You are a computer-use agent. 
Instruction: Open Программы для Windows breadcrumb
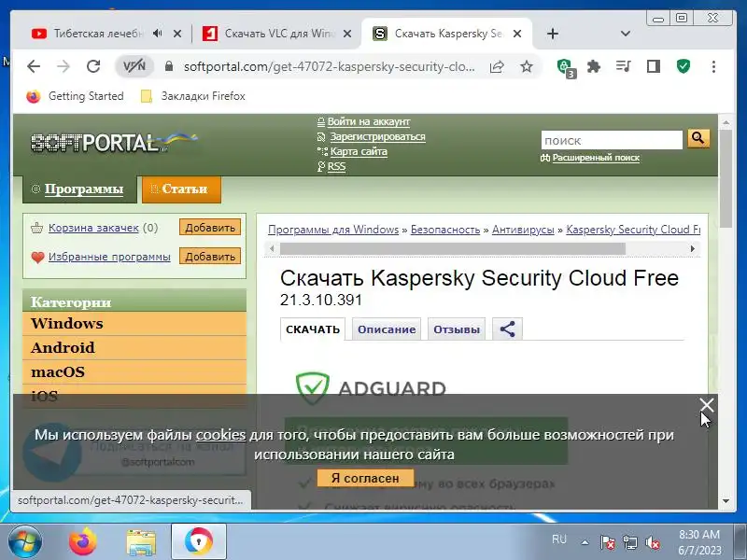(333, 230)
